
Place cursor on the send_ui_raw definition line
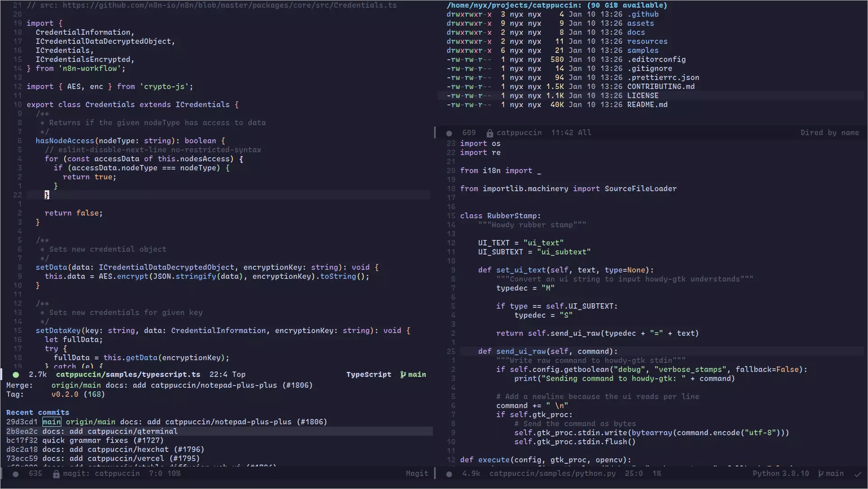coord(521,352)
